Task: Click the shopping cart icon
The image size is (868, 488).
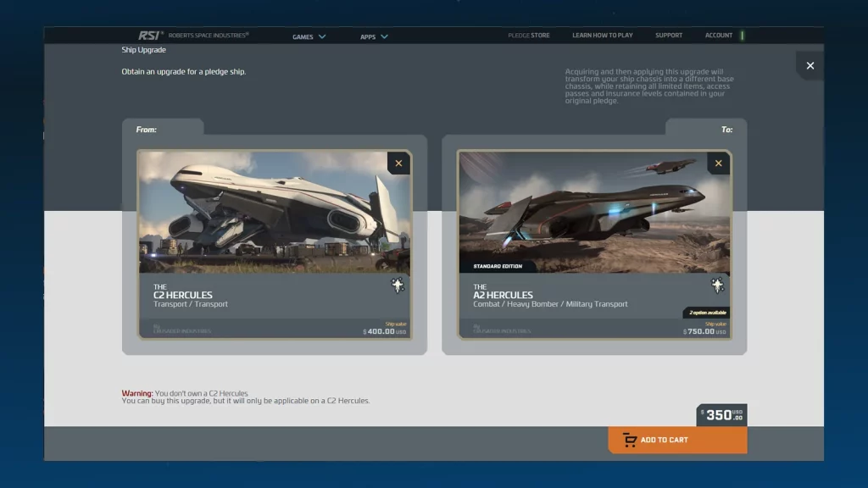Action: pyautogui.click(x=629, y=440)
